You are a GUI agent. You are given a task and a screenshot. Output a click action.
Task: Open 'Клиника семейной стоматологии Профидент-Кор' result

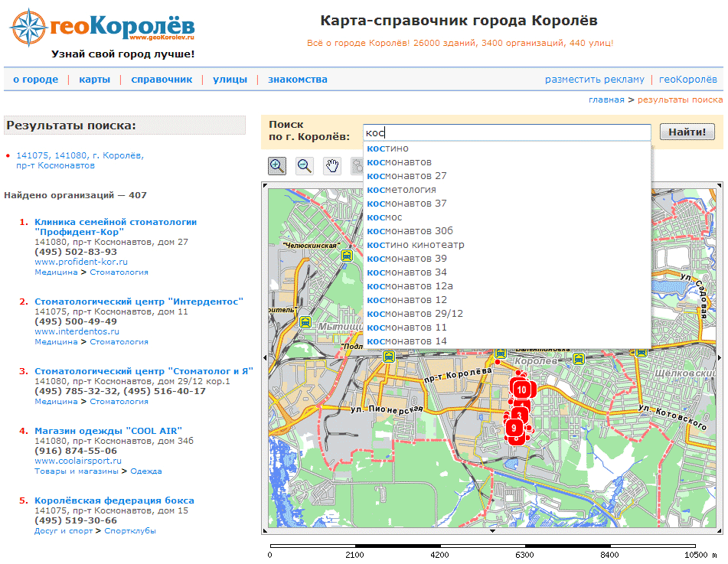pyautogui.click(x=116, y=227)
